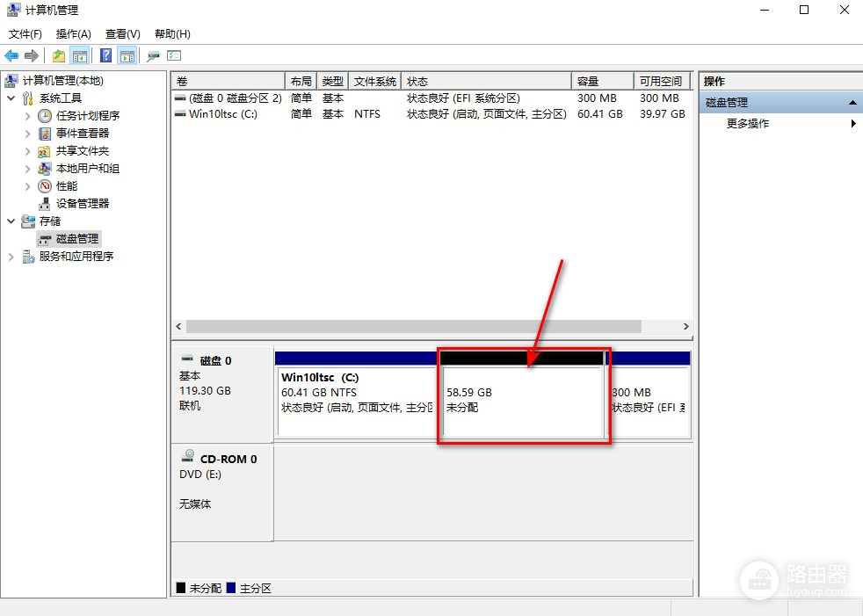Open the Help question-mark toolbar icon
Screen dimensions: 863x616
(x=105, y=55)
